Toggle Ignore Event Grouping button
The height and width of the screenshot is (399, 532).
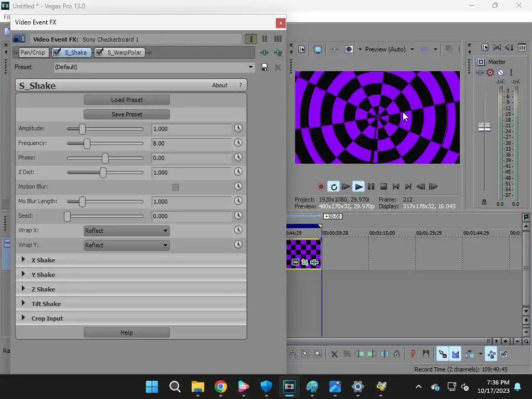504,354
